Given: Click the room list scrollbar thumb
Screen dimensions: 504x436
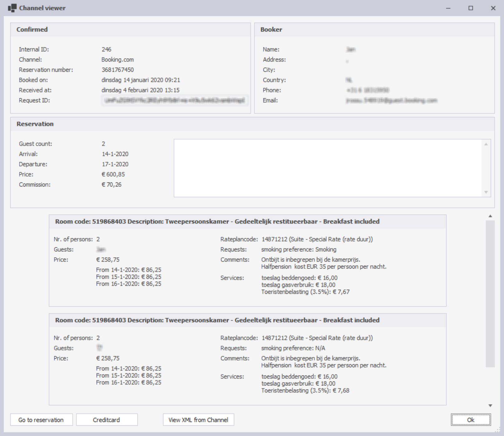Looking at the screenshot, I should [490, 294].
